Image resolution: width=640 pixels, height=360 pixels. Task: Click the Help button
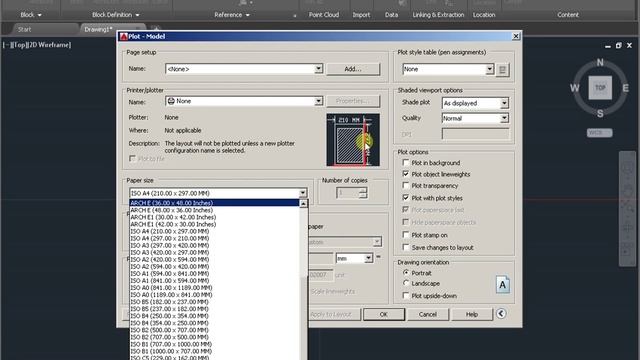[471, 314]
